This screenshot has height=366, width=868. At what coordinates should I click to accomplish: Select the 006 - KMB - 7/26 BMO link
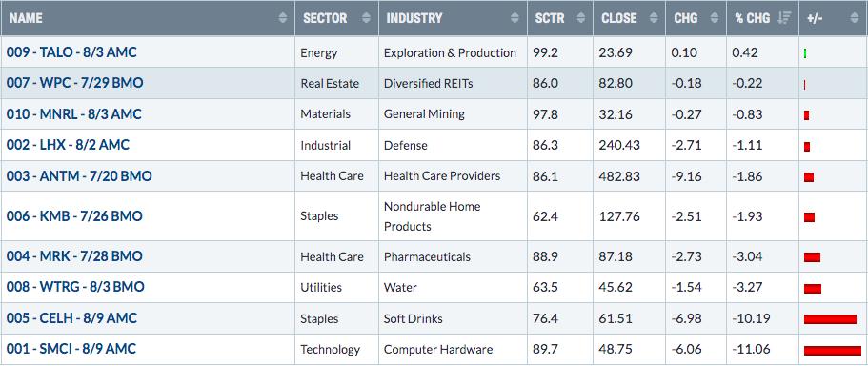click(74, 216)
